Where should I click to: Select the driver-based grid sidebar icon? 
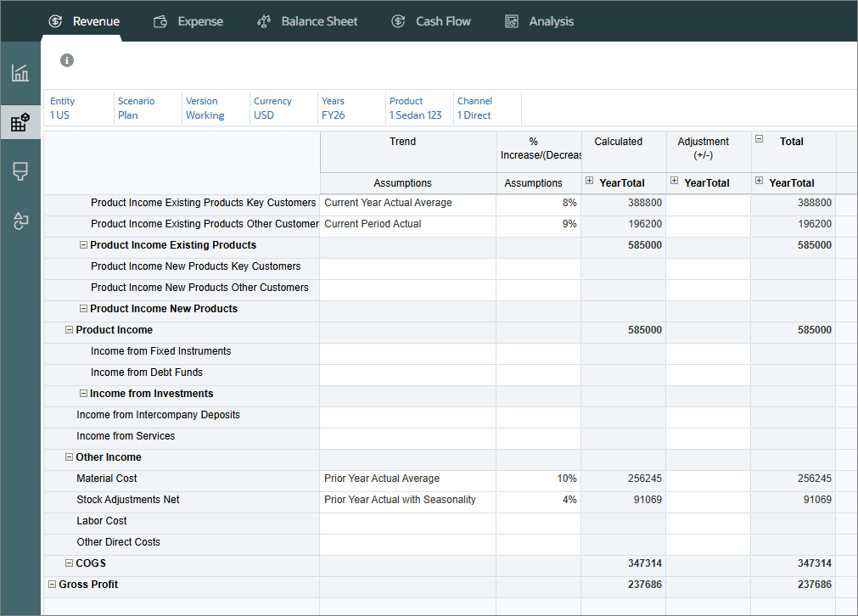click(x=20, y=122)
